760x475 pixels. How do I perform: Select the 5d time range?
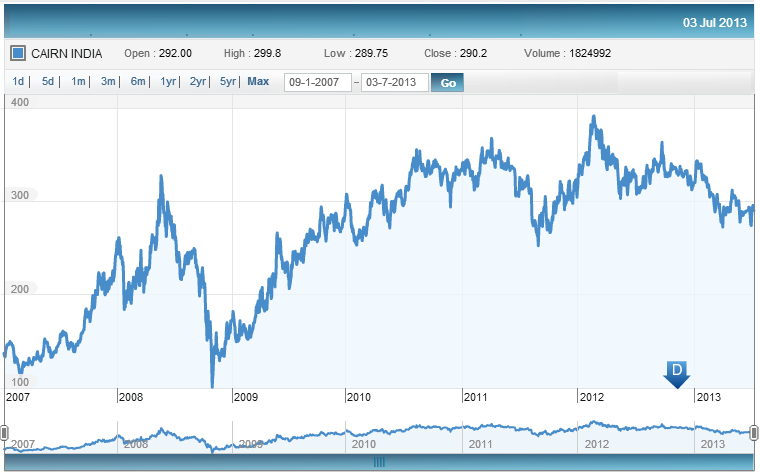[x=48, y=82]
